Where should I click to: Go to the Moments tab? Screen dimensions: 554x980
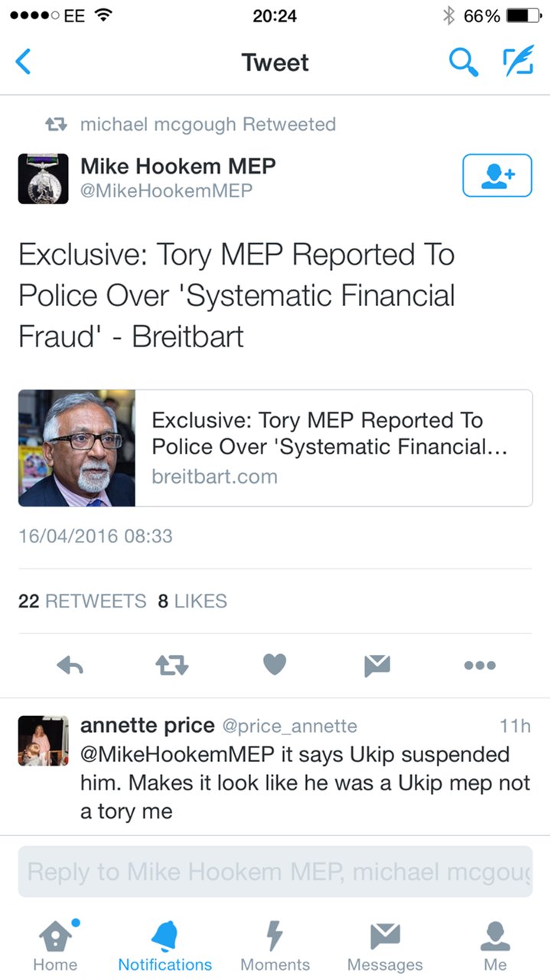(x=275, y=946)
